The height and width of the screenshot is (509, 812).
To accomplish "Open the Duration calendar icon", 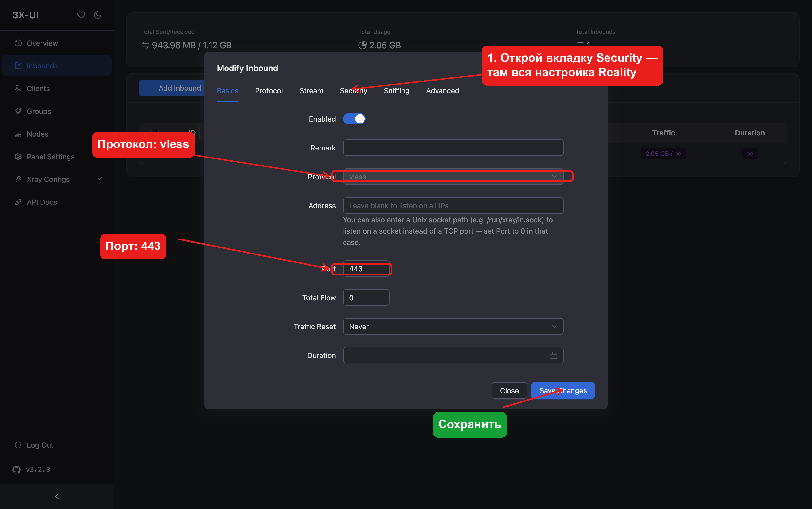I will [x=554, y=355].
